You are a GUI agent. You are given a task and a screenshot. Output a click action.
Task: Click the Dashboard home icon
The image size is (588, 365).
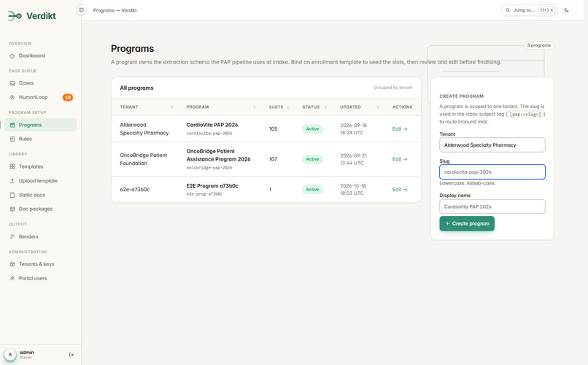[x=12, y=56]
